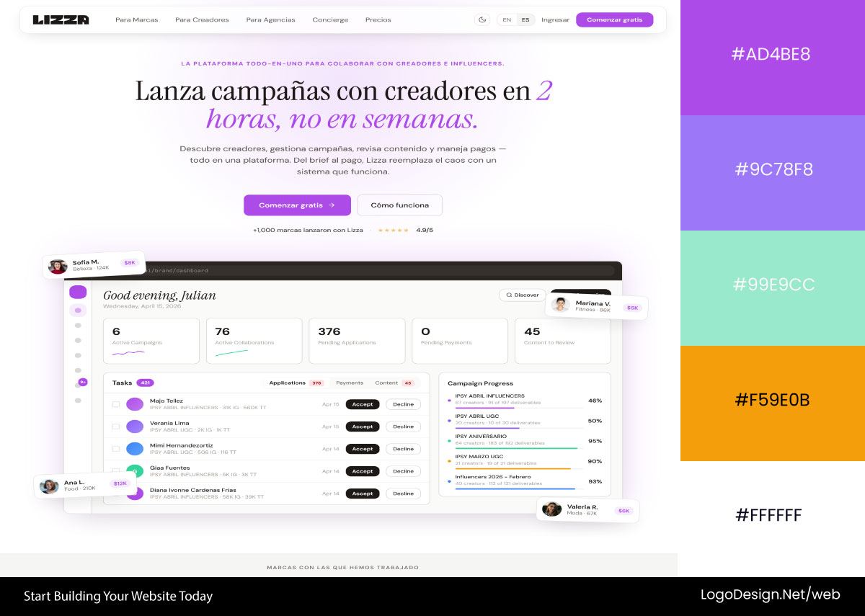865x616 pixels.
Task: Decline Diana Ivonne Cardenas Frias' application
Action: click(x=404, y=494)
